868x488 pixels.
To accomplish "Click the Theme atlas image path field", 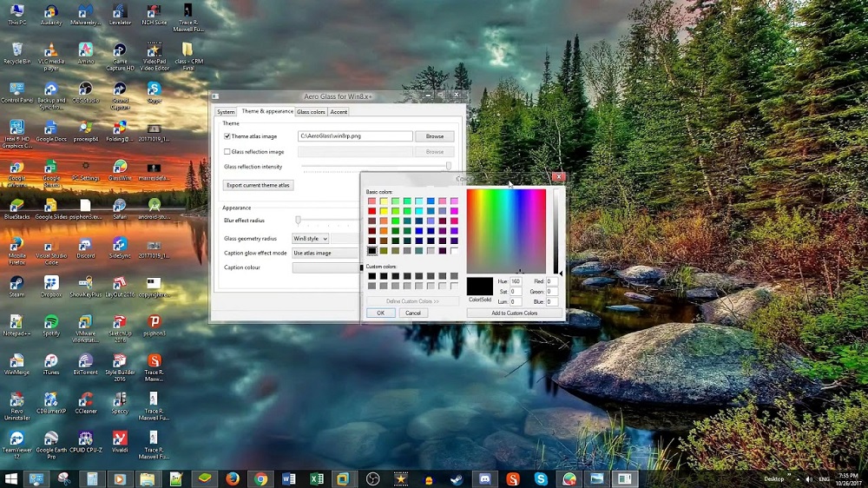I will pyautogui.click(x=355, y=136).
